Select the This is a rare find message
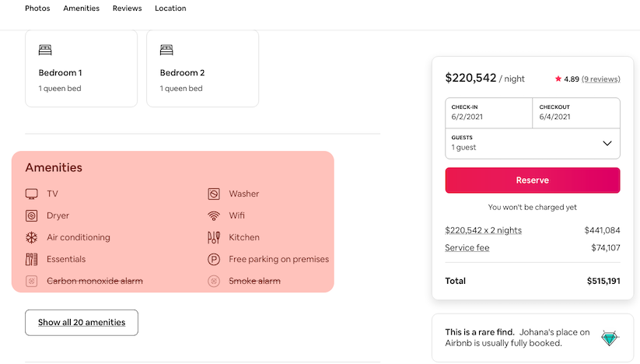This screenshot has width=640, height=364. coord(518,338)
